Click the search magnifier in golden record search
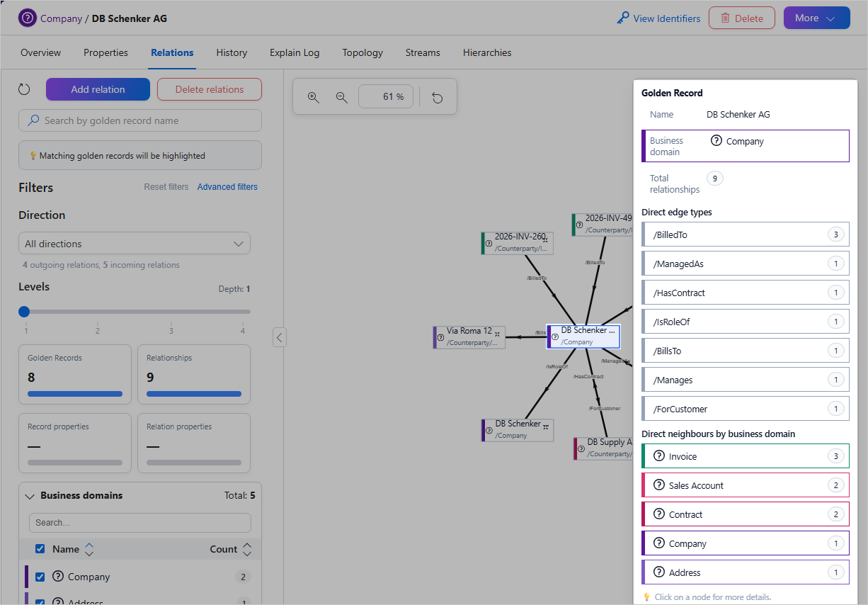 33,120
